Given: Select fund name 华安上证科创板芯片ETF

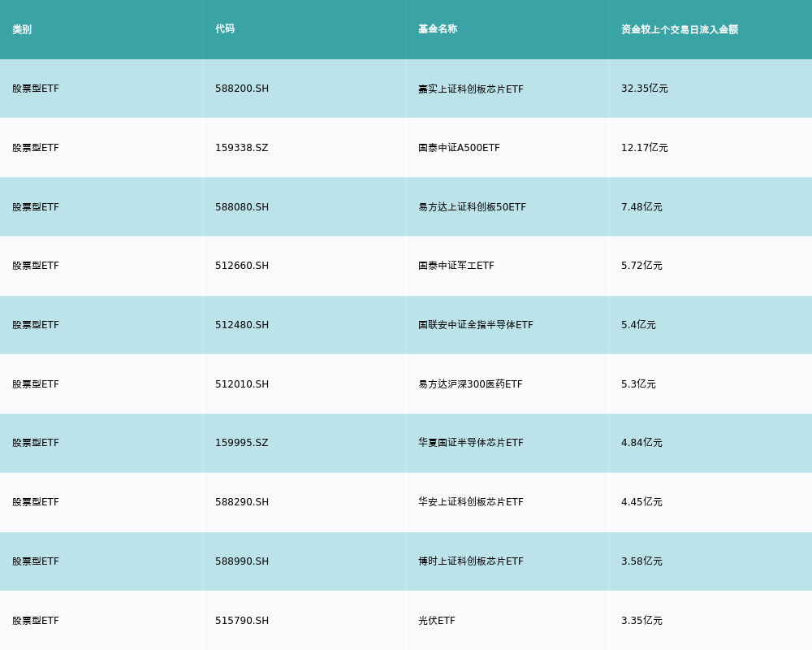Looking at the screenshot, I should click(x=471, y=502).
